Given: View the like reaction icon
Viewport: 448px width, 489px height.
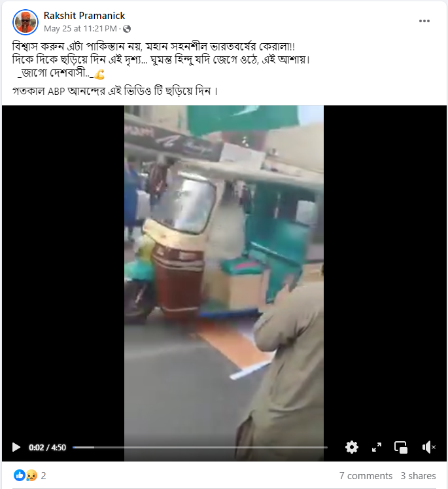Looking at the screenshot, I should click(20, 476).
